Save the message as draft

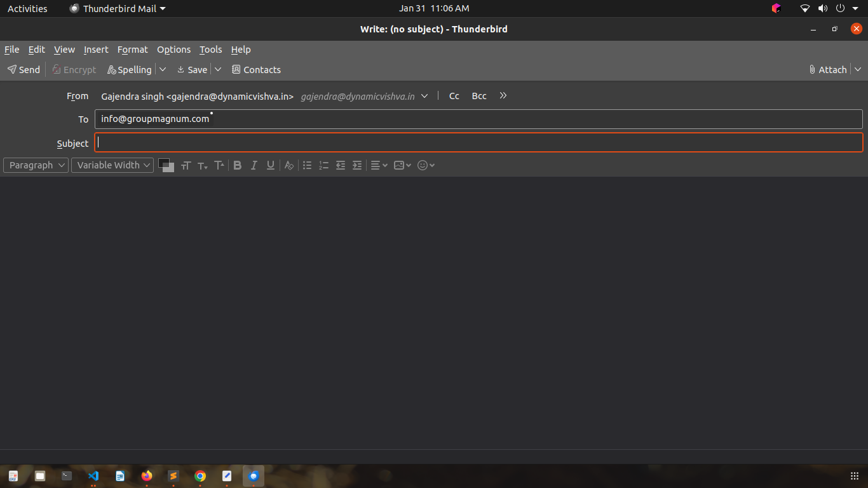192,70
